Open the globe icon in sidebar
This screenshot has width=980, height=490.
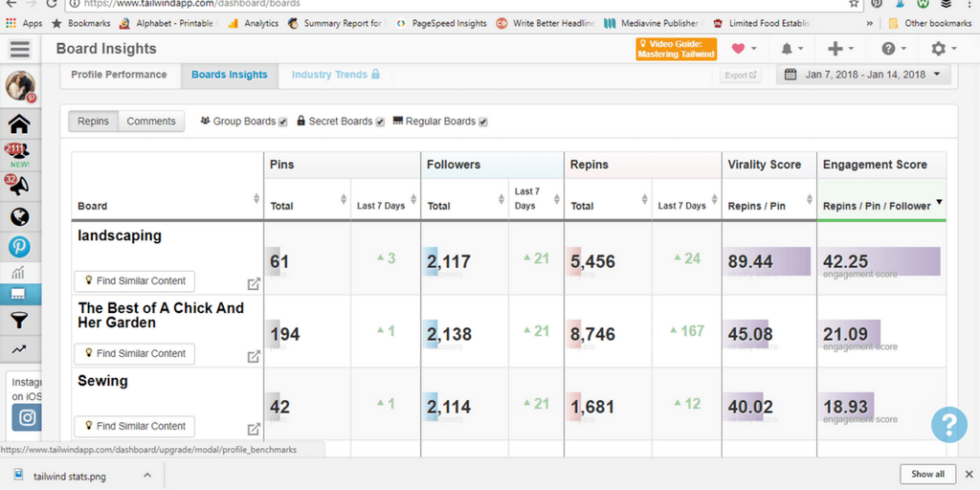click(x=19, y=217)
